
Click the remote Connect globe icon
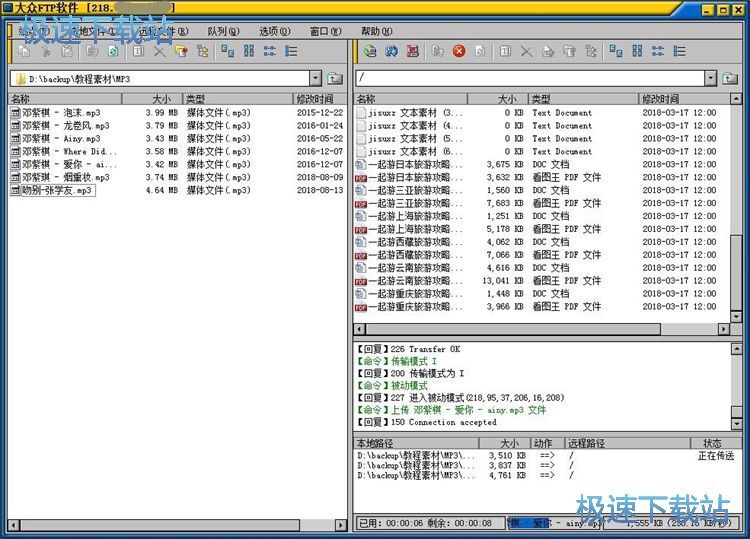[x=370, y=51]
